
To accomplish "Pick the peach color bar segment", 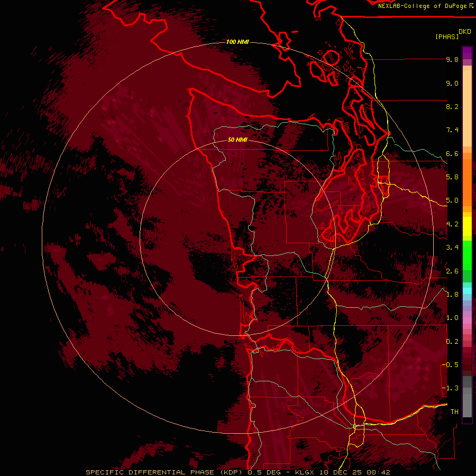I will (x=467, y=109).
